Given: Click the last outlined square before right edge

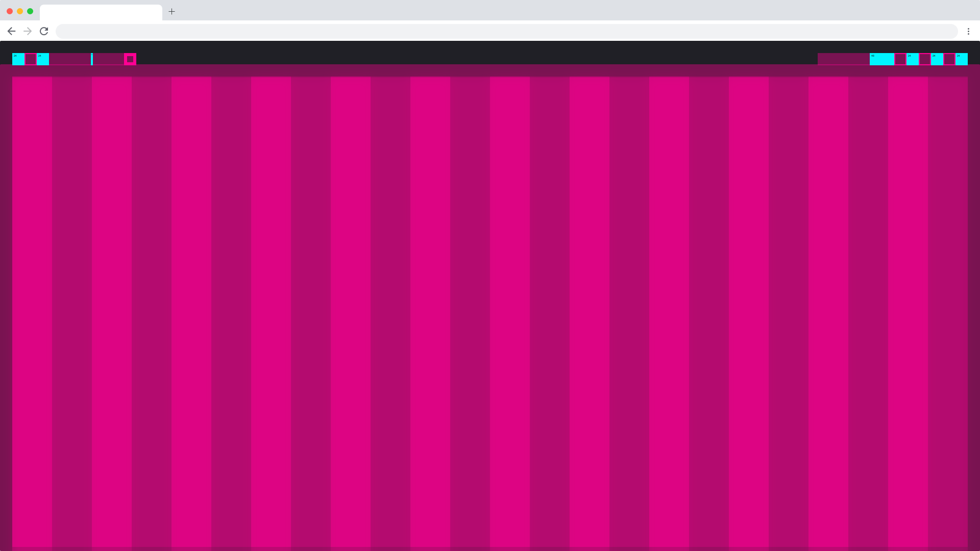Looking at the screenshot, I should (949, 59).
